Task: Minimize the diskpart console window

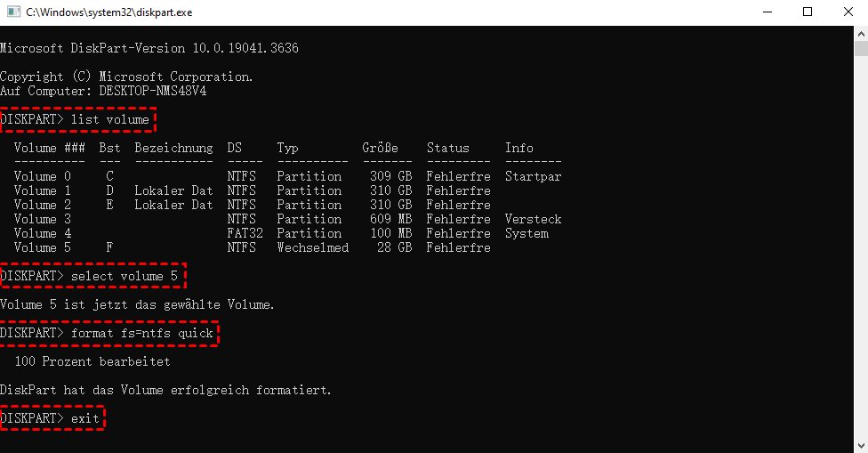Action: (x=767, y=12)
